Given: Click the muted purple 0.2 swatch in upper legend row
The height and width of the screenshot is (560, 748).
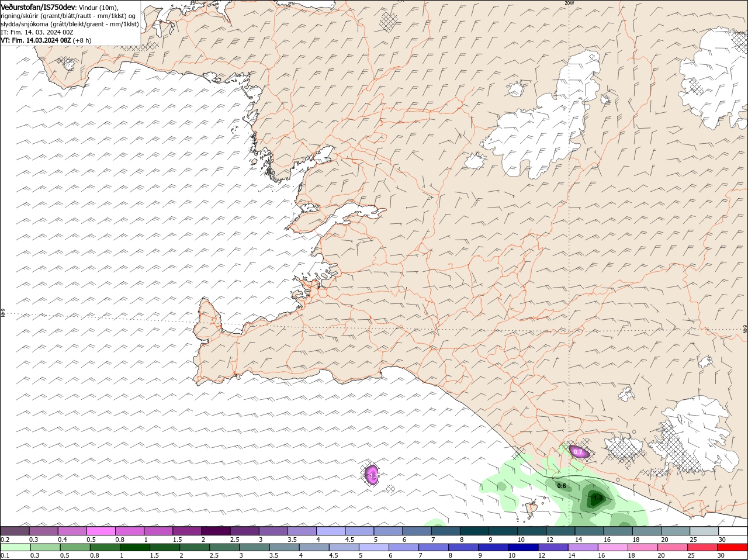Looking at the screenshot, I should (x=15, y=531).
